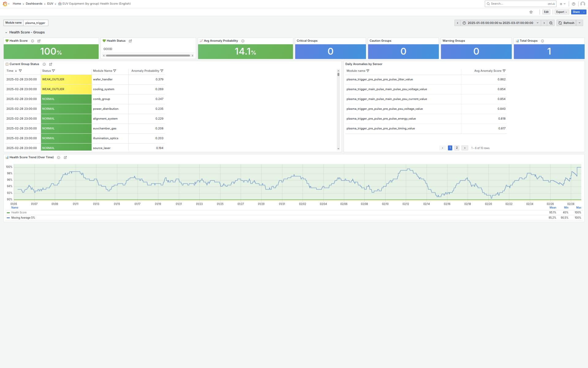Click the plus icon to create new item

click(x=561, y=4)
